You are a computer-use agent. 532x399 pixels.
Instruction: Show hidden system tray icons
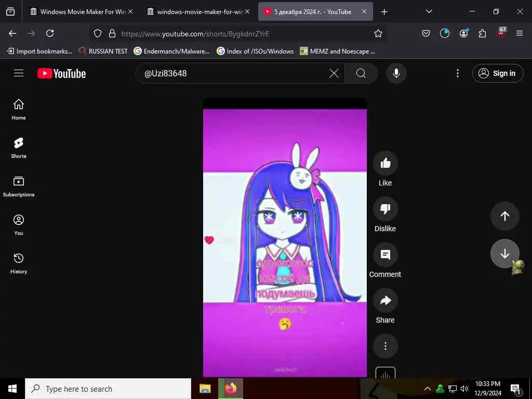[428, 389]
